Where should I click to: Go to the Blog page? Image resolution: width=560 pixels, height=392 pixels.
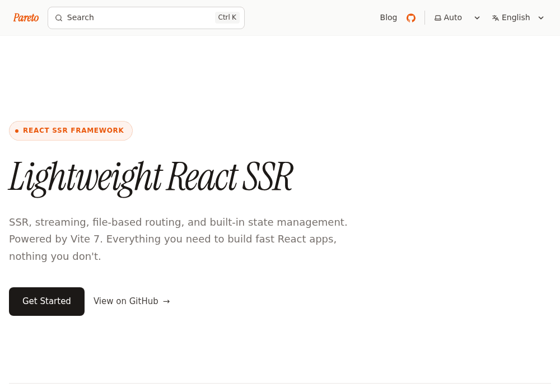click(388, 17)
